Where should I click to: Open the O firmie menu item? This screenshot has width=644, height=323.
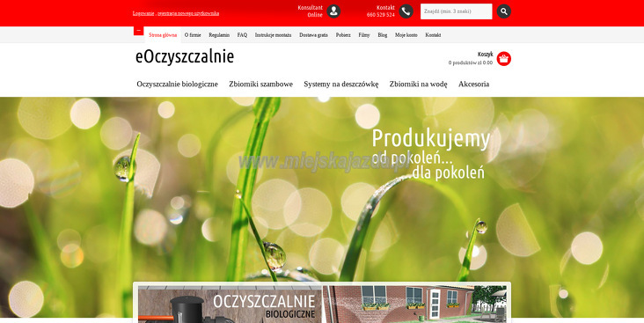tap(193, 35)
